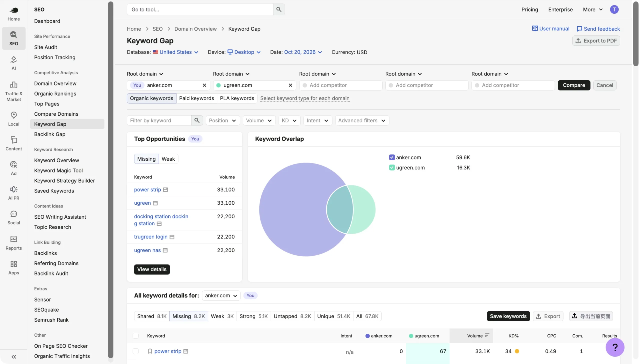The image size is (640, 364).
Task: Select the Untapped 8.2K tab
Action: [292, 316]
